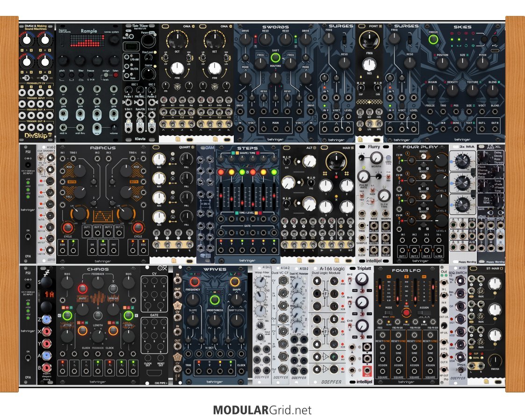Image resolution: width=525 pixels, height=420 pixels.
Task: Toggle ON switch of PSU beside sleepers dizzy
Action: (x=28, y=358)
